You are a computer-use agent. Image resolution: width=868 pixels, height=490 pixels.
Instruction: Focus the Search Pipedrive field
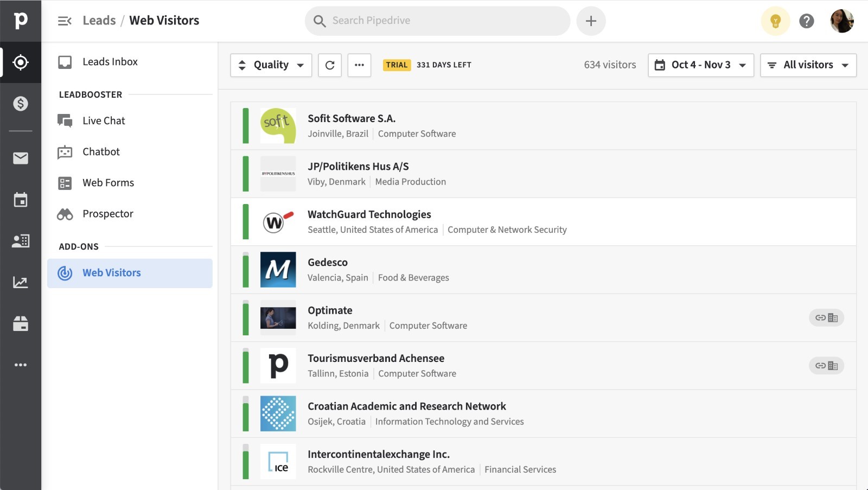click(x=437, y=21)
